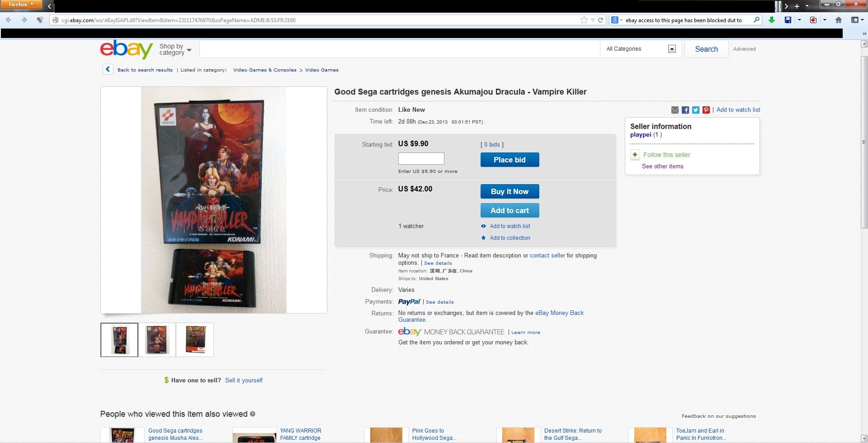
Task: Follow the Back to search results link
Action: pos(145,70)
